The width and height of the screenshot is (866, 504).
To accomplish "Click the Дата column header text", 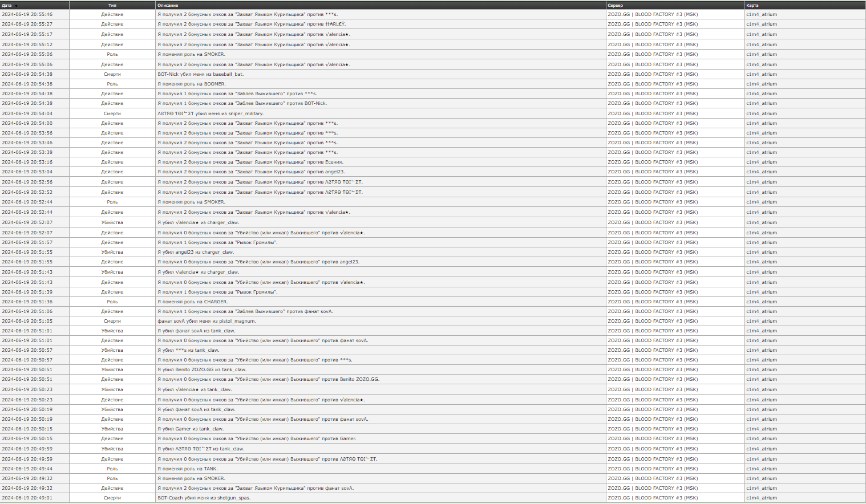I will click(6, 5).
